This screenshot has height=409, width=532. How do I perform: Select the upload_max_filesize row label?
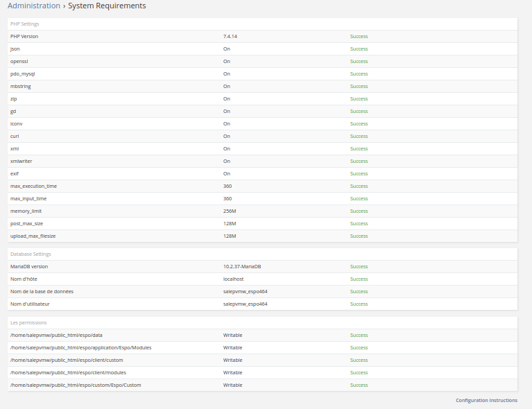(x=33, y=236)
